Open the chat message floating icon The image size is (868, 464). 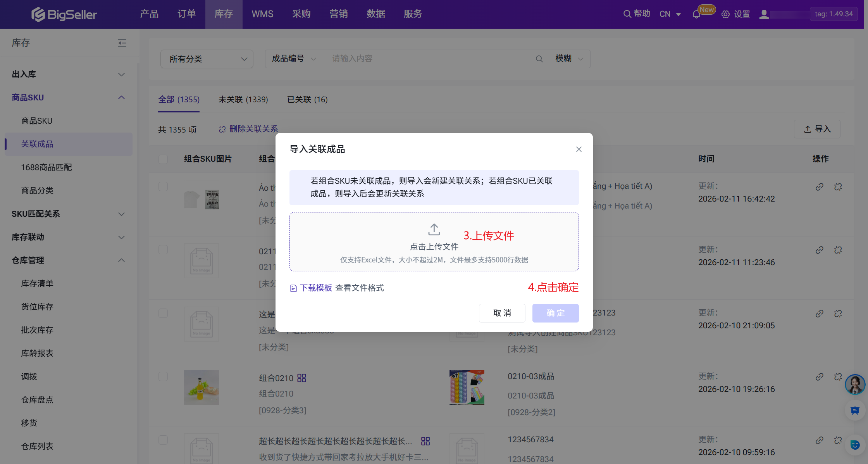pyautogui.click(x=855, y=411)
